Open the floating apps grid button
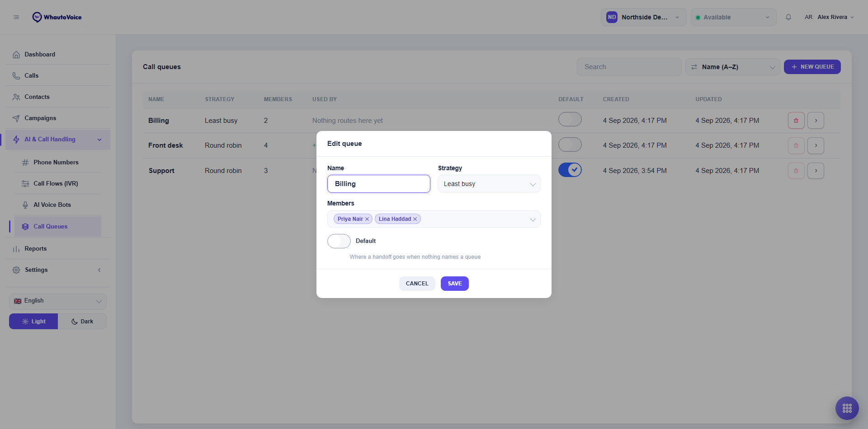868x429 pixels. 847,408
